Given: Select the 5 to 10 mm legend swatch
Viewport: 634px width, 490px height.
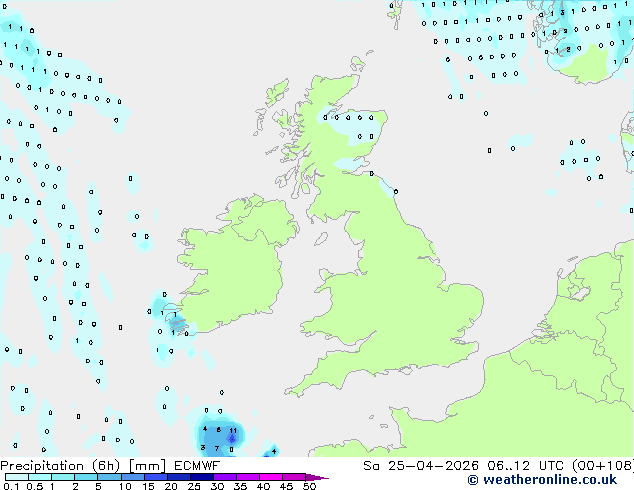Looking at the screenshot, I should 109,477.
